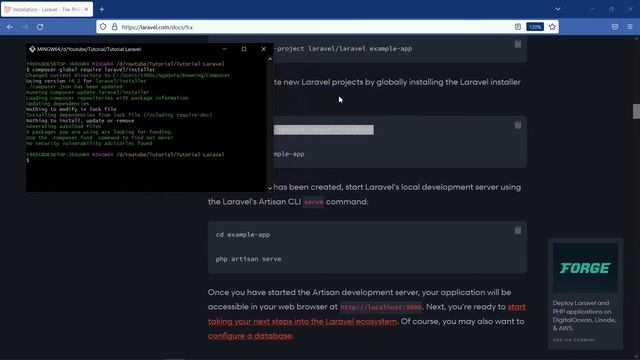Close the Installation - Laravel tab
This screenshot has width=640, height=360.
[x=86, y=9]
